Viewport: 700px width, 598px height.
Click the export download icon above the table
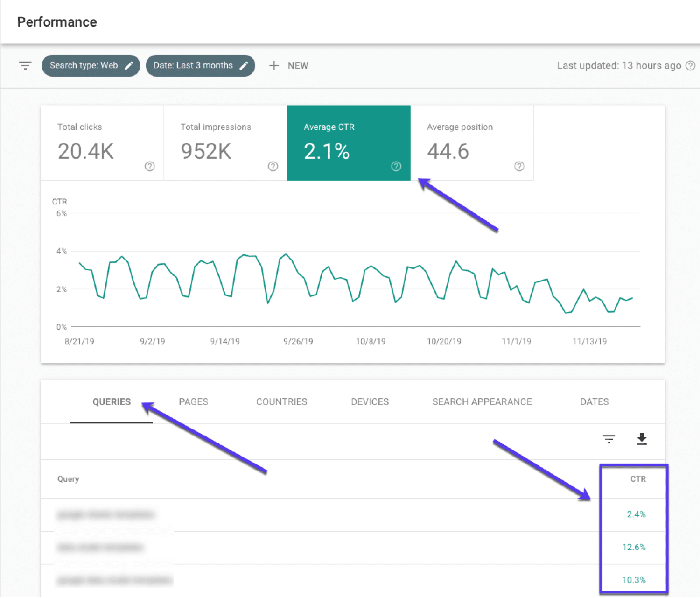[642, 439]
